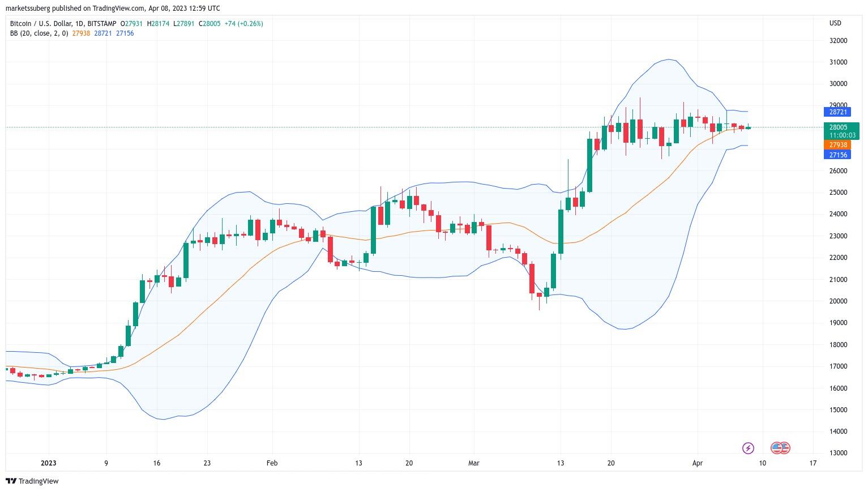Click the orange BB basis value 27938 in legend
868x491 pixels.
click(x=81, y=33)
